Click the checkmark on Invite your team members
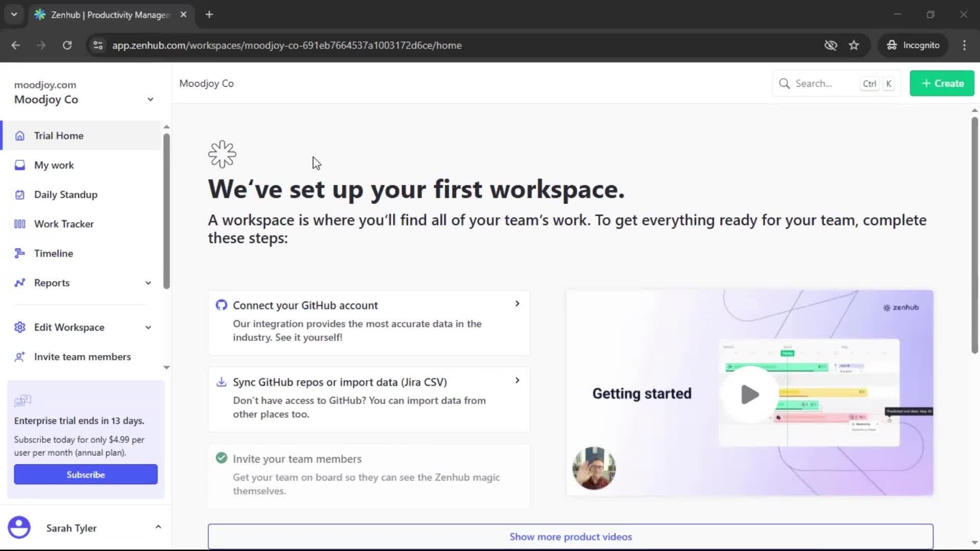Screen dimensions: 980x551 [221, 458]
